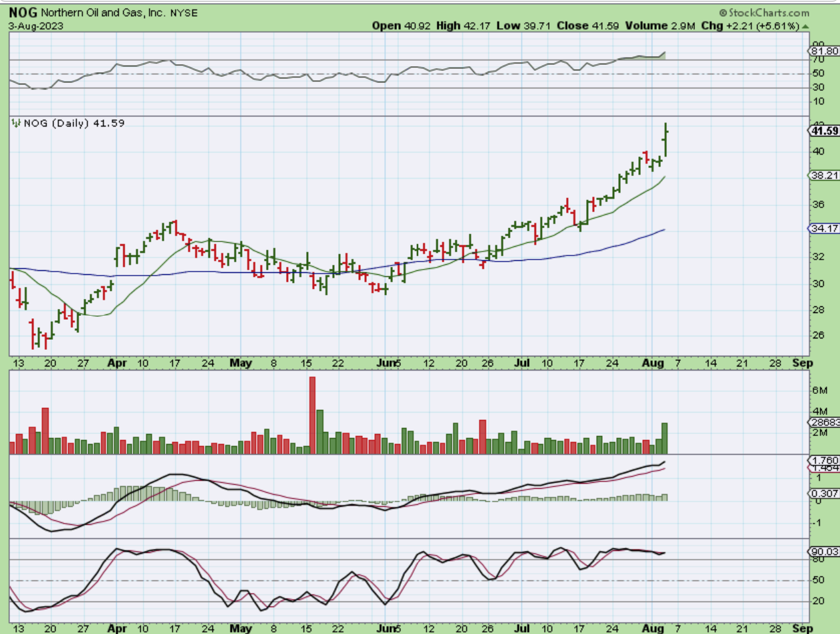Click Aug on the bottom date axis
840x634 pixels.
(653, 629)
